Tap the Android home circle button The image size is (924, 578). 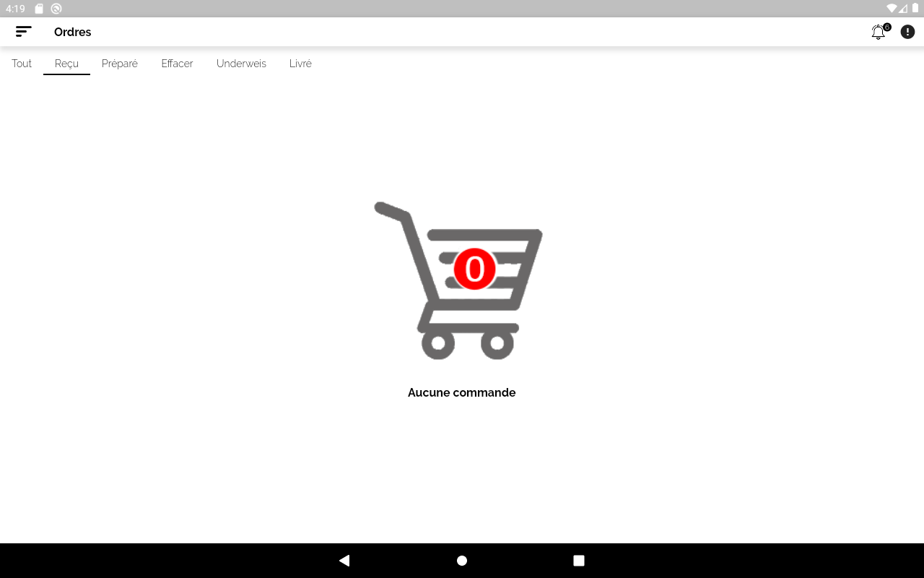462,561
